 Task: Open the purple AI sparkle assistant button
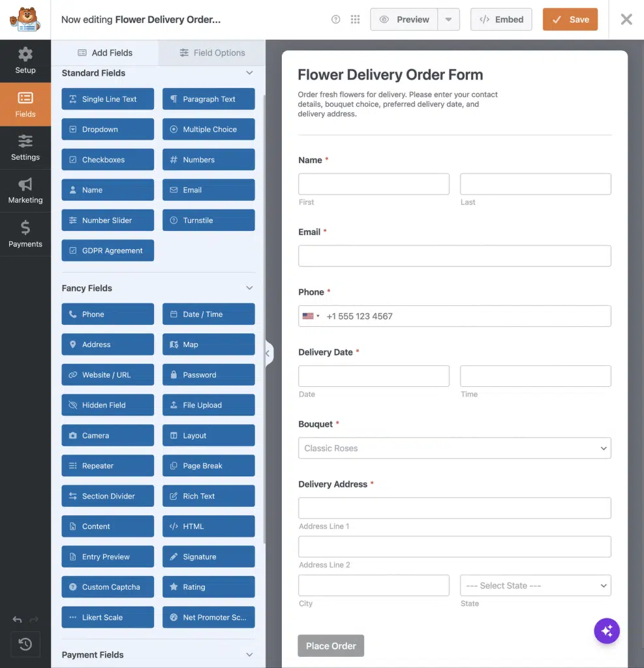607,631
